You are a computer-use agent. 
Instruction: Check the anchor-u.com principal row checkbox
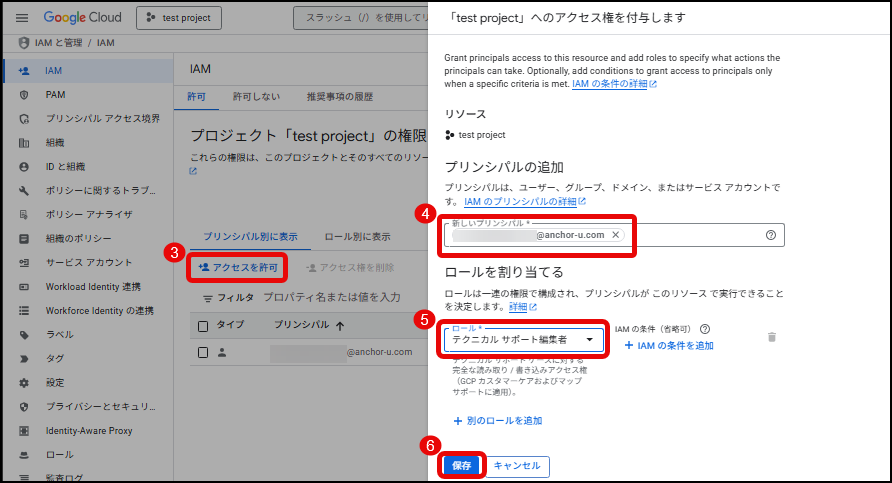tap(203, 352)
